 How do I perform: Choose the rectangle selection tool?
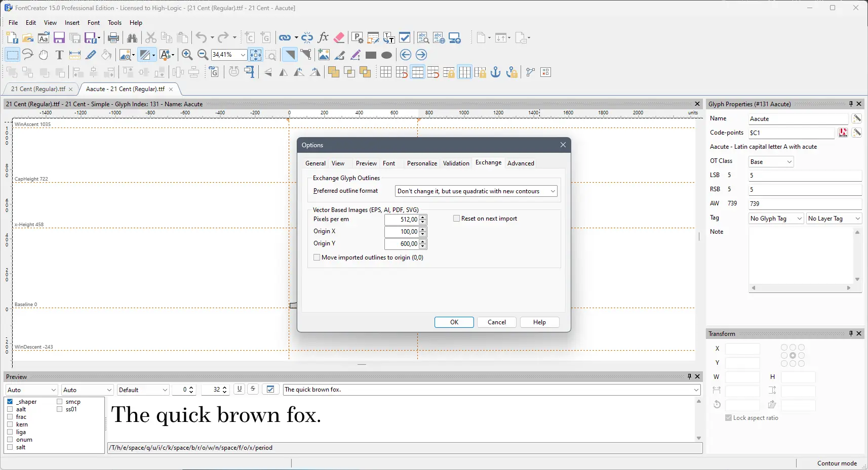12,55
